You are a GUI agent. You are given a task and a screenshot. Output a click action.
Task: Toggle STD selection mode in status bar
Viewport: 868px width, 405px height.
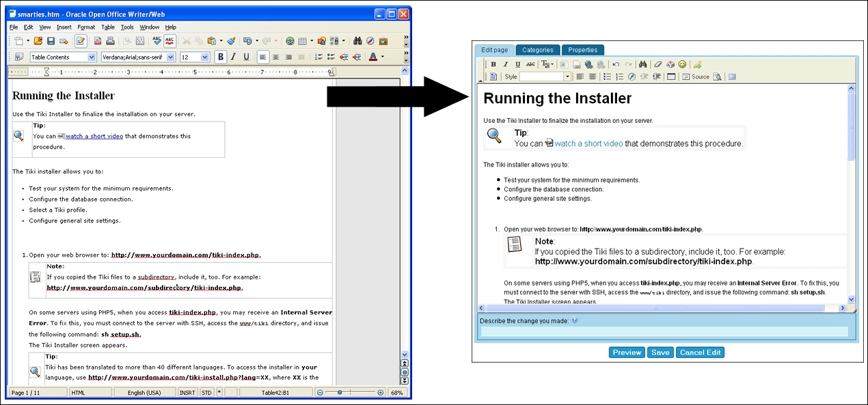click(206, 393)
